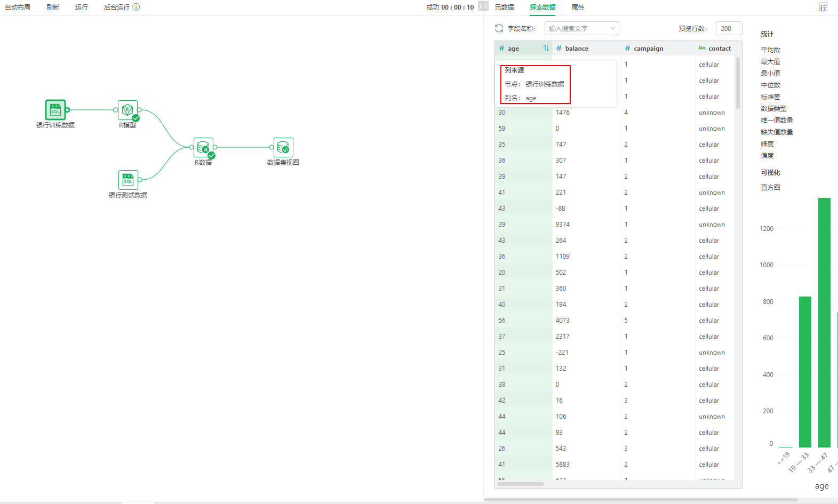Click the layout panel icon at top right
Image resolution: width=838 pixels, height=504 pixels.
(823, 7)
